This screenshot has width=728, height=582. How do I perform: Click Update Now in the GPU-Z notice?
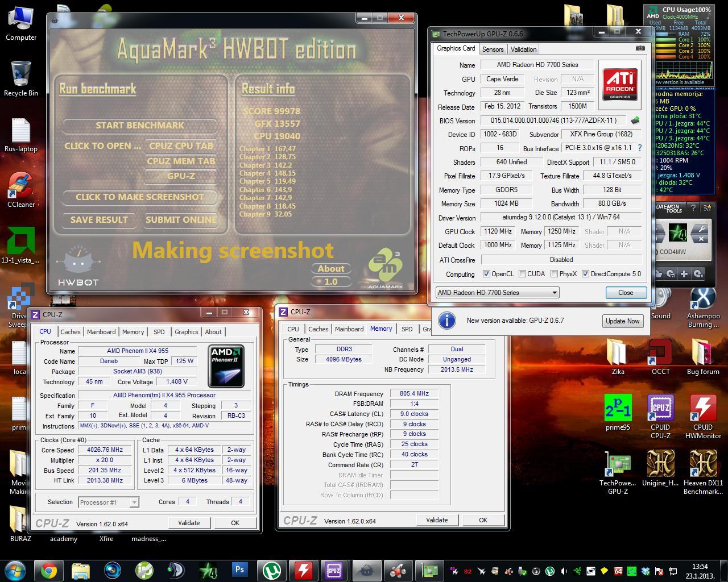(622, 321)
